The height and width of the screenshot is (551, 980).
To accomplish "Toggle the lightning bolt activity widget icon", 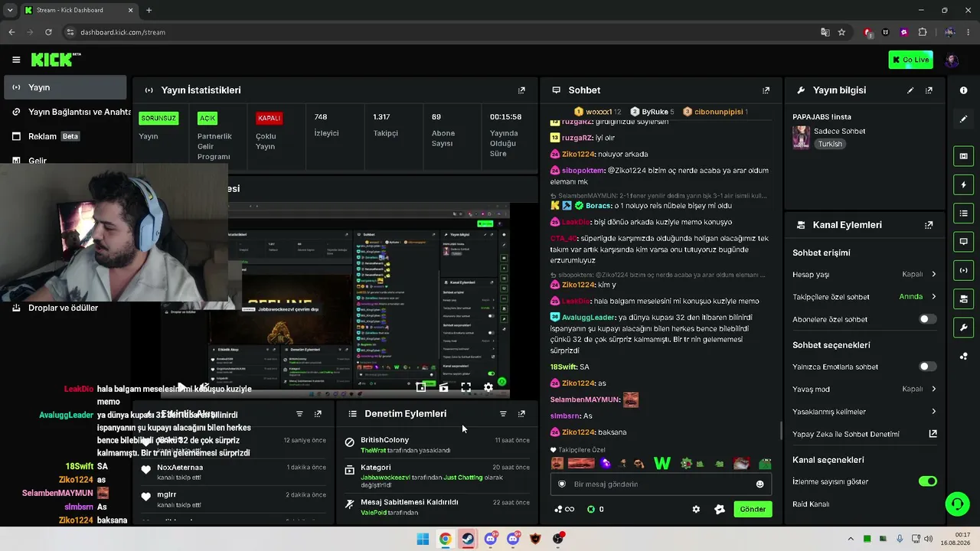I will coord(963,184).
